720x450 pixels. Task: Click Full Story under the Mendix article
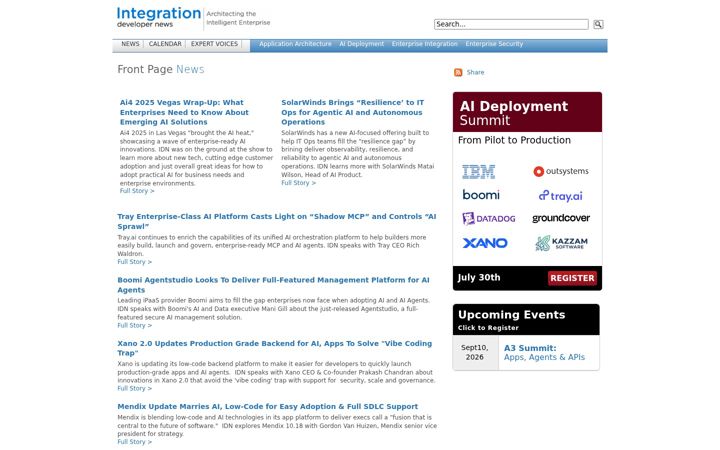pyautogui.click(x=134, y=442)
